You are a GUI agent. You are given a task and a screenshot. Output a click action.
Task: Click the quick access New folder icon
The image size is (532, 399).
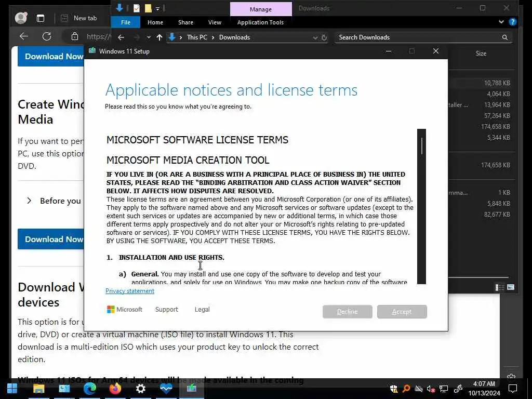(148, 8)
